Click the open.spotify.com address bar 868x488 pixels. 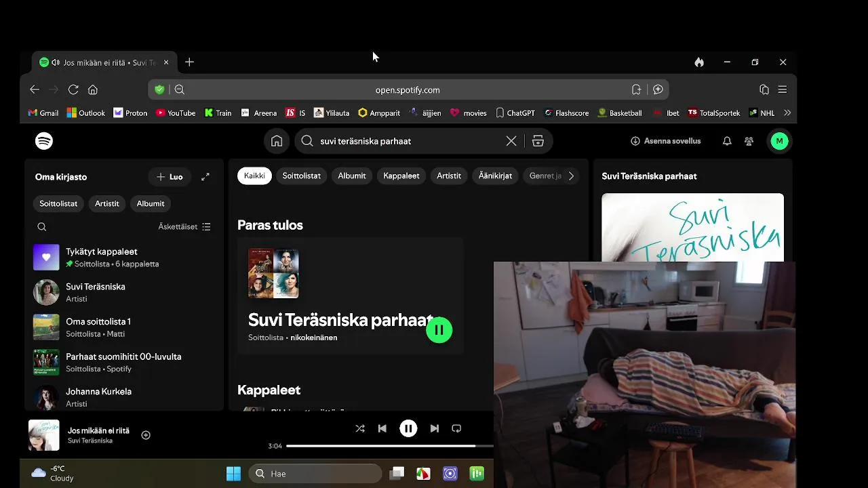[408, 89]
